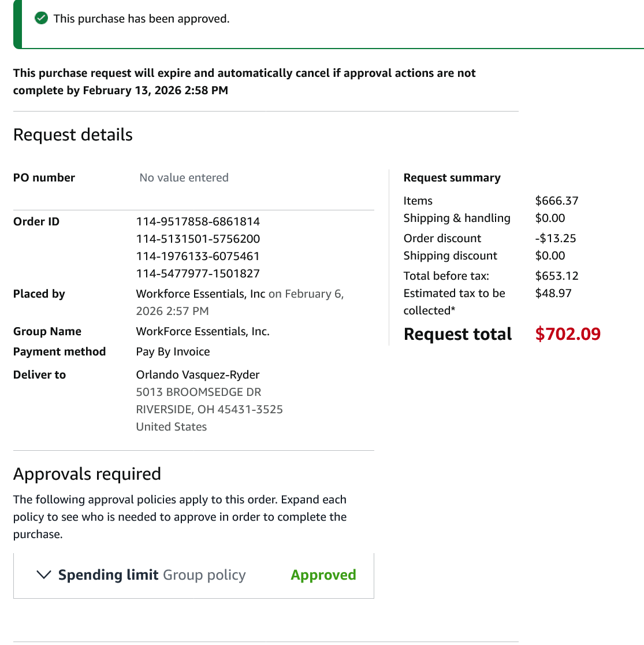Open order ID 114-5477977-1501827
Image resolution: width=644 pixels, height=645 pixels.
pos(198,273)
